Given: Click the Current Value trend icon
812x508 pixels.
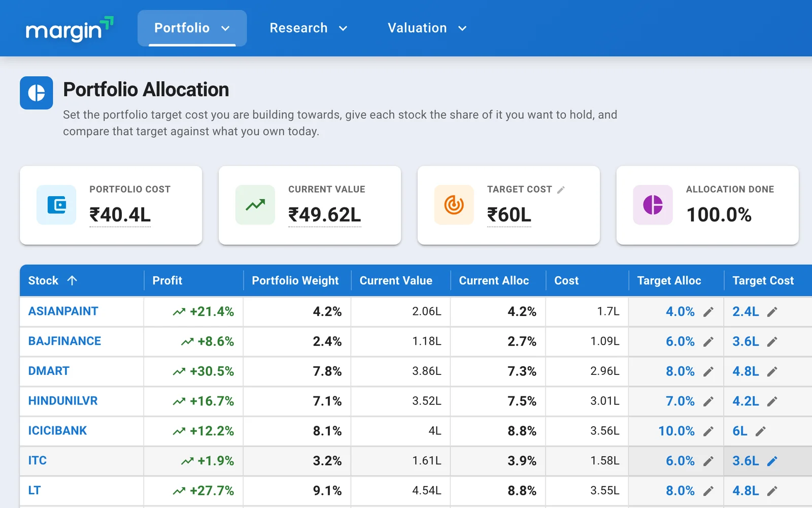Looking at the screenshot, I should click(255, 205).
